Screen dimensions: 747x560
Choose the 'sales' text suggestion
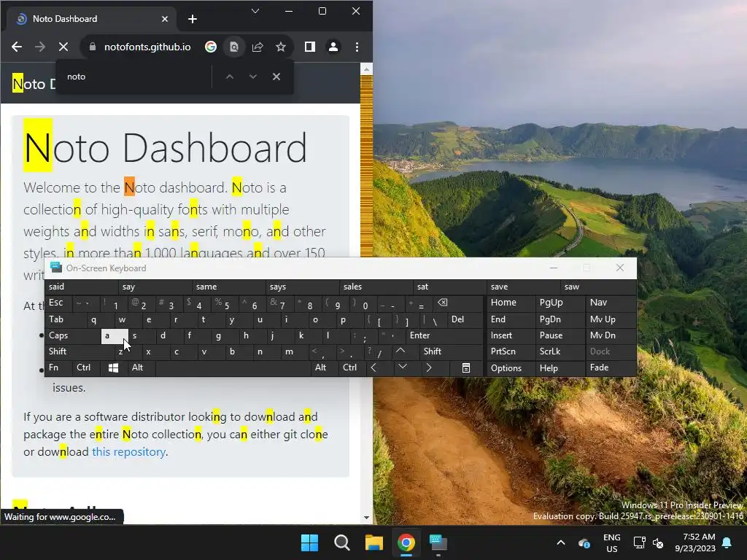pyautogui.click(x=376, y=287)
